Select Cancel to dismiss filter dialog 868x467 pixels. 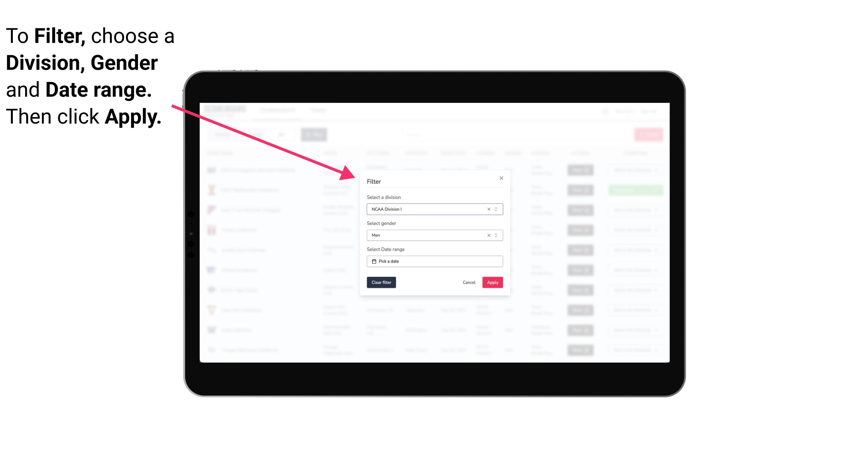click(x=469, y=283)
